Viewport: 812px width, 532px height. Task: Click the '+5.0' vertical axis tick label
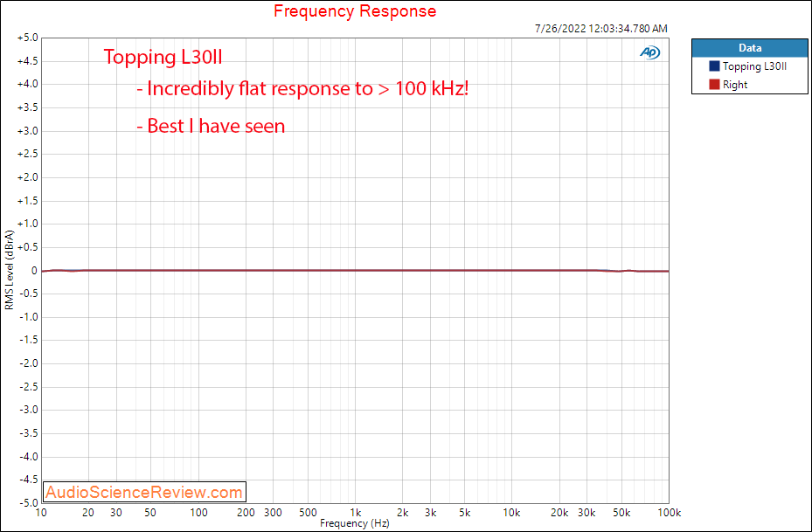[27, 38]
